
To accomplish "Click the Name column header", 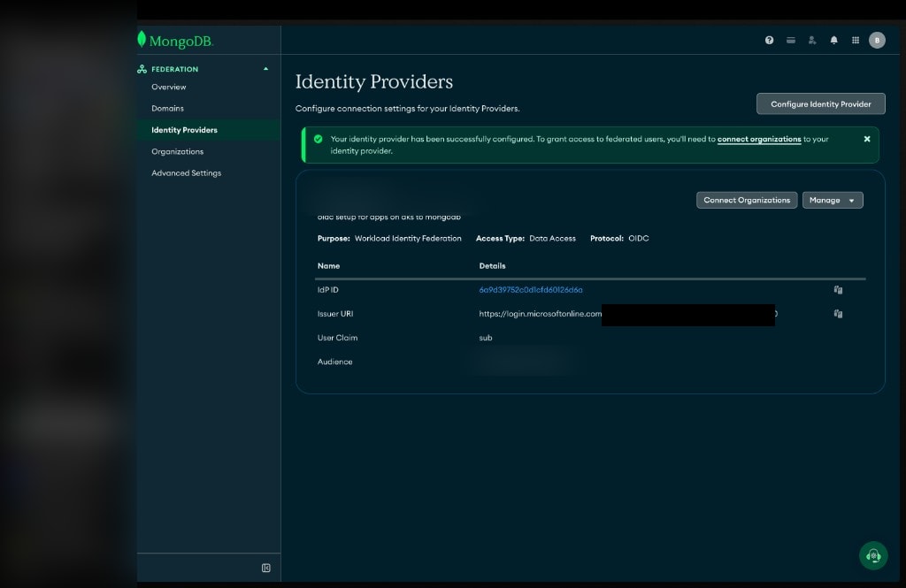I will coord(328,265).
